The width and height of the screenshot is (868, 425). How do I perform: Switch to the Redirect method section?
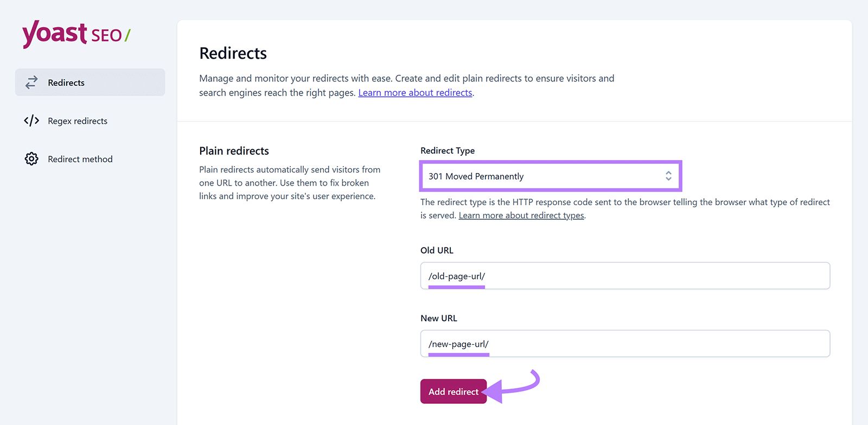[x=80, y=158]
